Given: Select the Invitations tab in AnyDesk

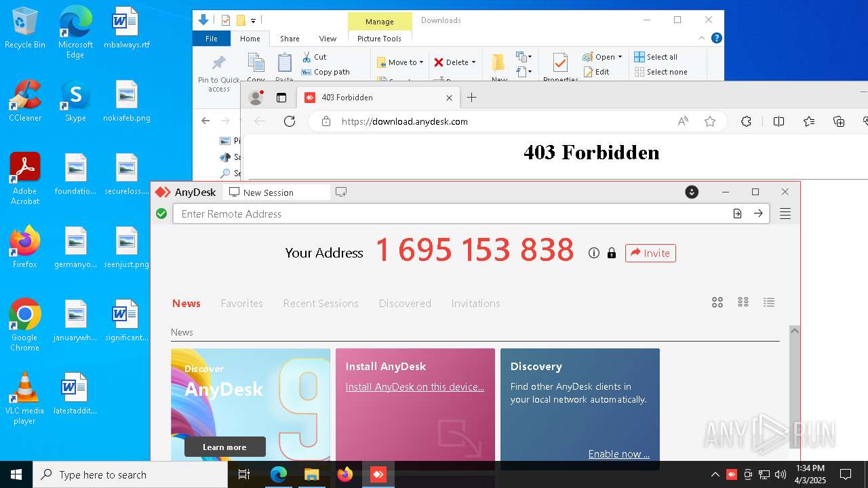Looking at the screenshot, I should pos(475,303).
